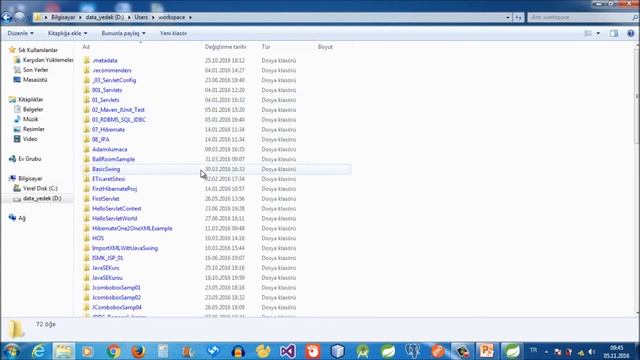Viewport: 640px width, 360px height.
Task: Open PostgreSQL pgAdmin elephant icon
Action: click(413, 351)
